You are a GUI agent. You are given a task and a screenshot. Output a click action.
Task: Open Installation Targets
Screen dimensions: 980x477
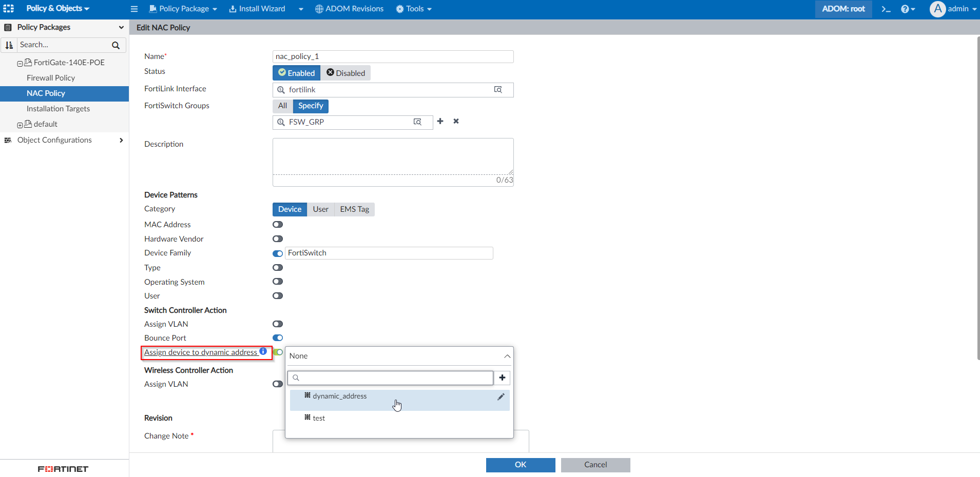coord(58,109)
